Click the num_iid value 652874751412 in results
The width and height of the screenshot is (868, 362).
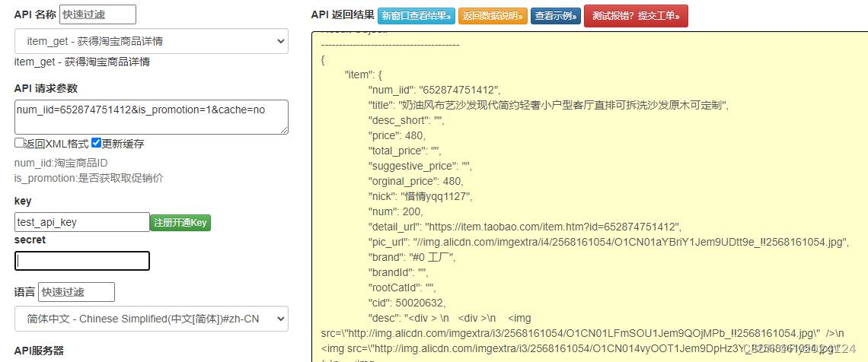[x=460, y=90]
